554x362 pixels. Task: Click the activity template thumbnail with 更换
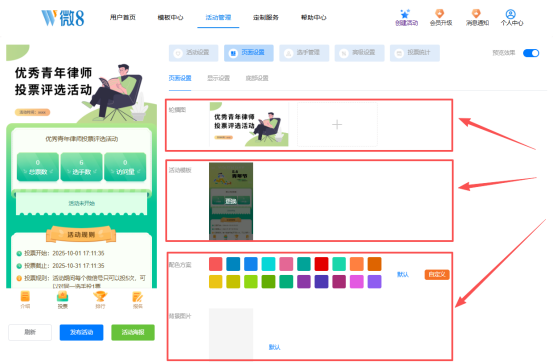click(231, 201)
